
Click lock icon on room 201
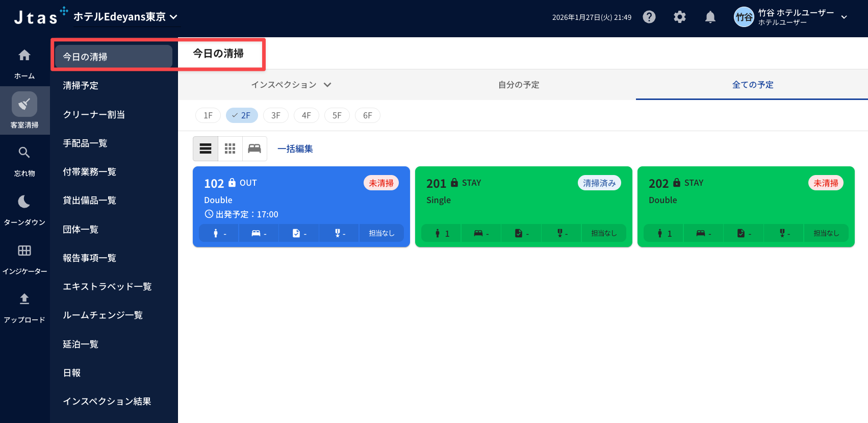454,182
